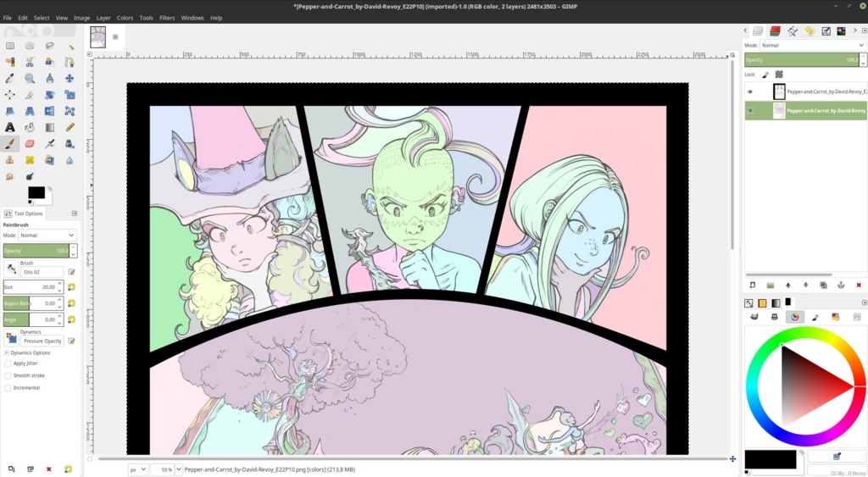Select the Free Select lasso tool
868x477 pixels.
tap(50, 46)
